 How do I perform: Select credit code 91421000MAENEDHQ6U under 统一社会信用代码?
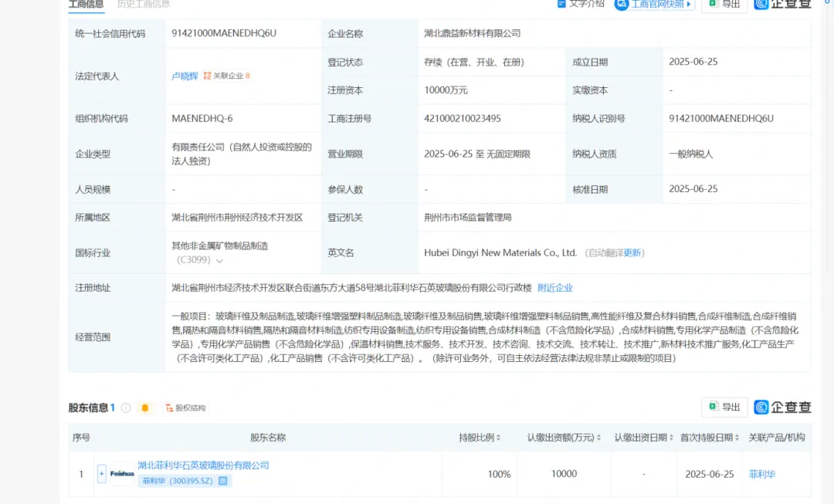coord(224,33)
